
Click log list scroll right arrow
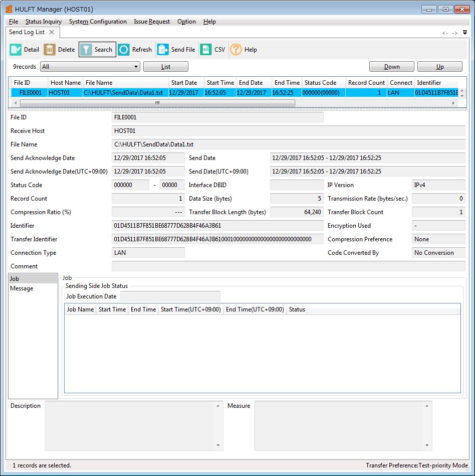click(x=453, y=103)
